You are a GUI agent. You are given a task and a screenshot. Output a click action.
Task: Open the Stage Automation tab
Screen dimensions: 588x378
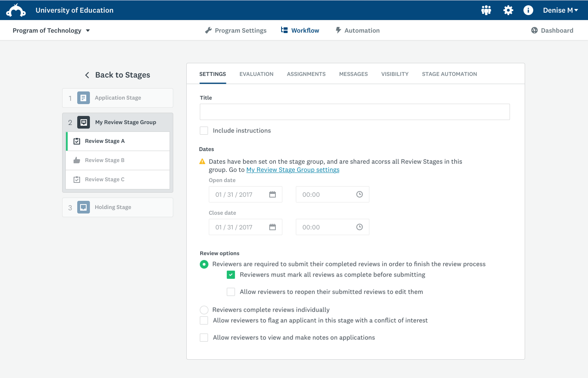point(449,74)
